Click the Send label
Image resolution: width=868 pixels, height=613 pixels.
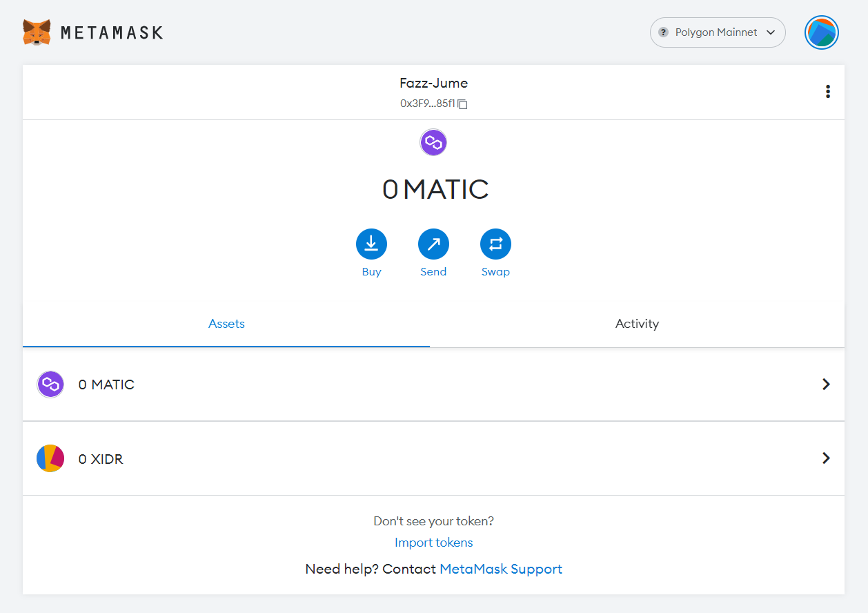pyautogui.click(x=433, y=272)
